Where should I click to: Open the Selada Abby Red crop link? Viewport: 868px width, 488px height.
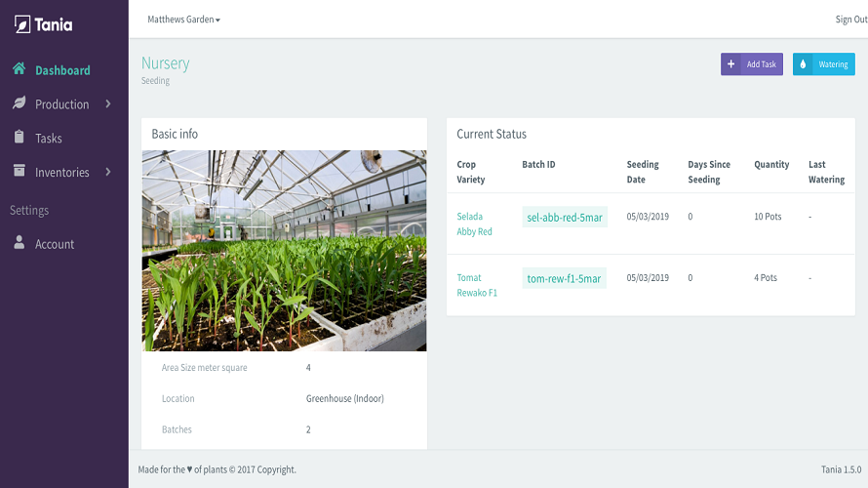474,224
